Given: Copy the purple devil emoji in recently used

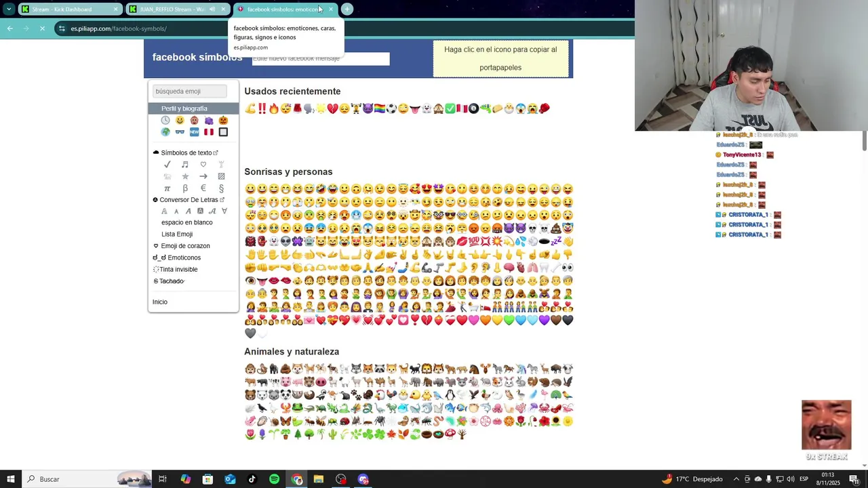Looking at the screenshot, I should pos(368,108).
